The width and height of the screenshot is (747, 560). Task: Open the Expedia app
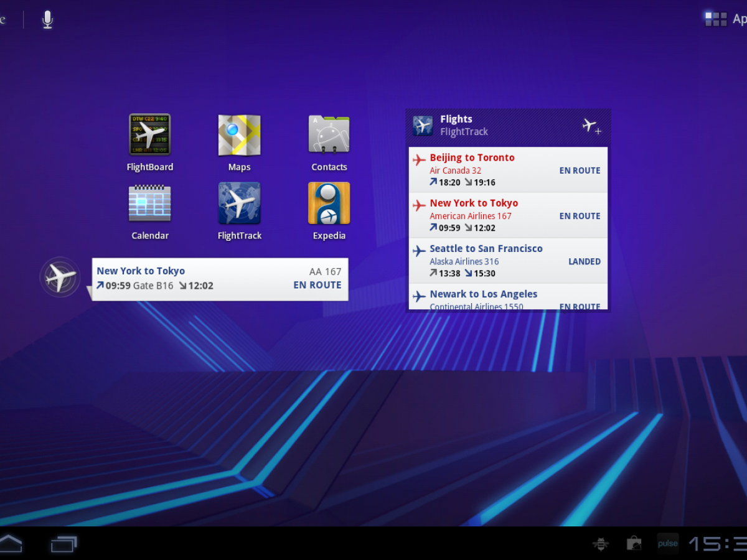coord(329,203)
